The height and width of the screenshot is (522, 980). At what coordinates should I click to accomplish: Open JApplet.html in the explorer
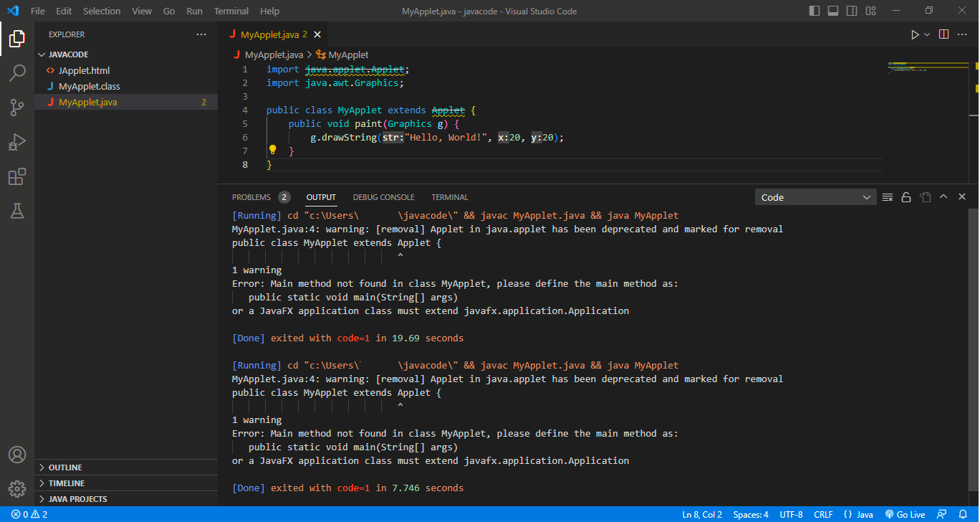126,70
